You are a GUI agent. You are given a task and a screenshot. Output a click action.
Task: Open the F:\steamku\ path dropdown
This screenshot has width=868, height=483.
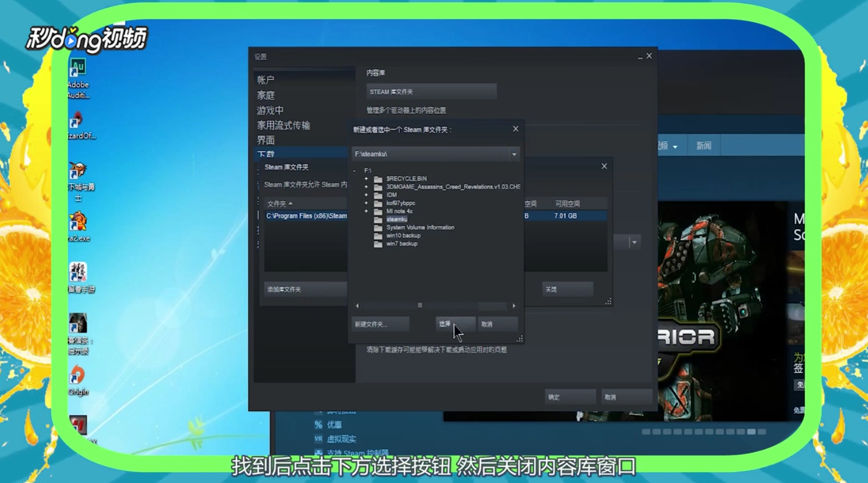514,154
